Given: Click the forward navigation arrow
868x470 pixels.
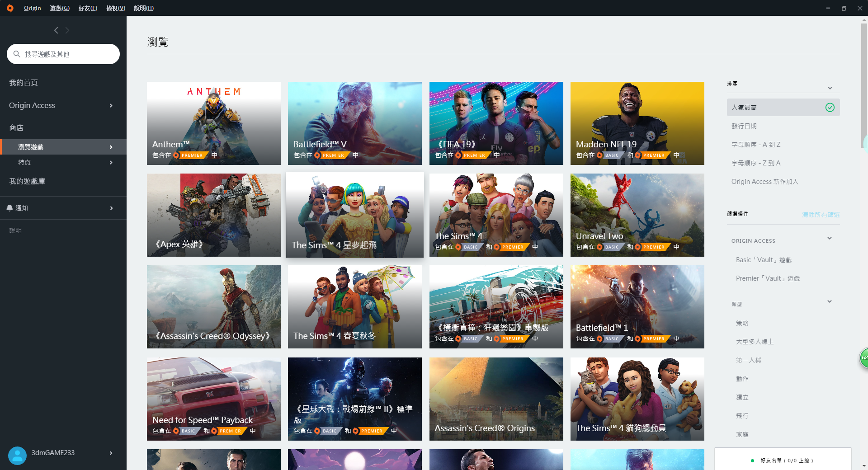Looking at the screenshot, I should [67, 30].
